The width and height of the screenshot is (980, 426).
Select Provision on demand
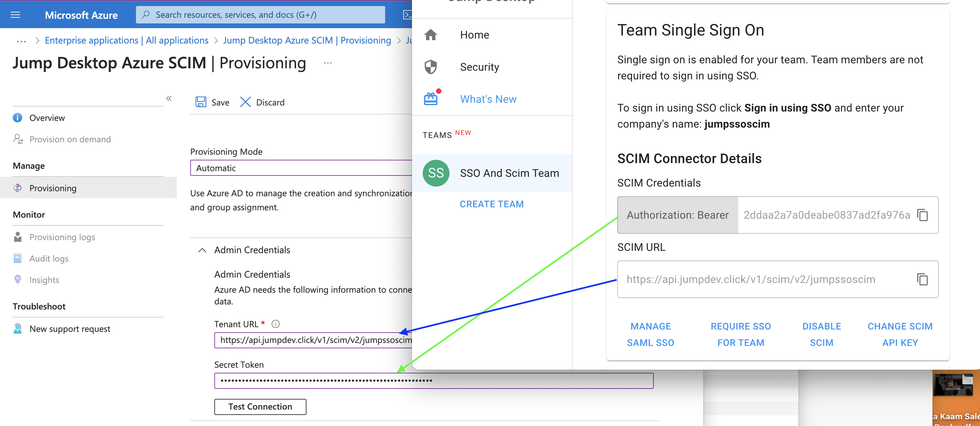click(70, 139)
